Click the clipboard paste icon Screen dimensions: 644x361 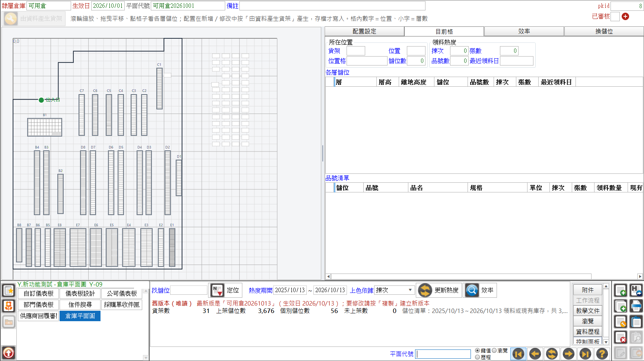636,322
